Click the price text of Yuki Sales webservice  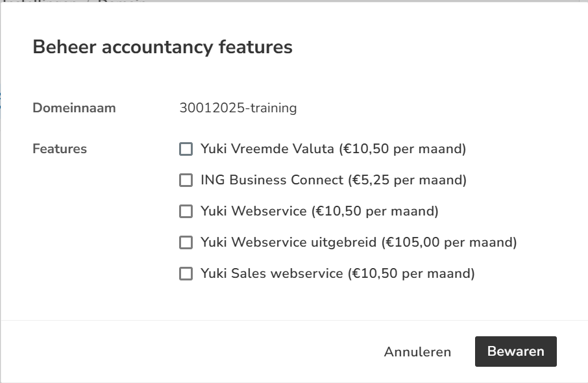411,274
